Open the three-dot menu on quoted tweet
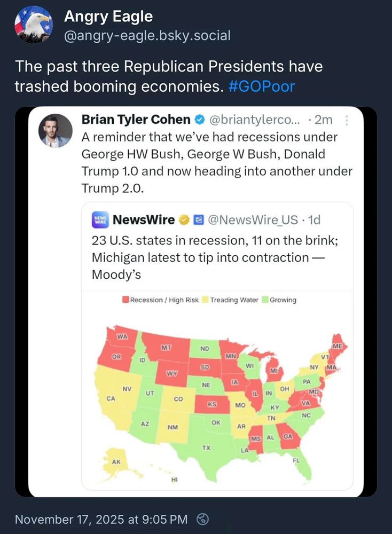Viewport: 392px width, 534px height. [346, 121]
